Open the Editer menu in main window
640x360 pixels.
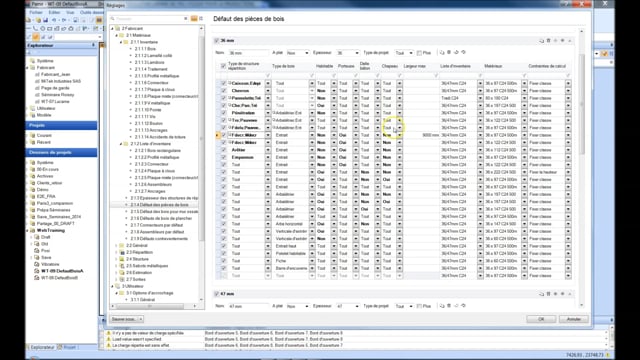[x=54, y=12]
